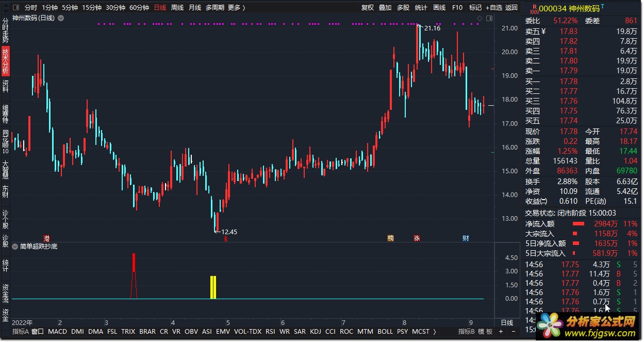Click the stock code 000034 神州数码
The width and height of the screenshot is (644, 342).
(569, 8)
